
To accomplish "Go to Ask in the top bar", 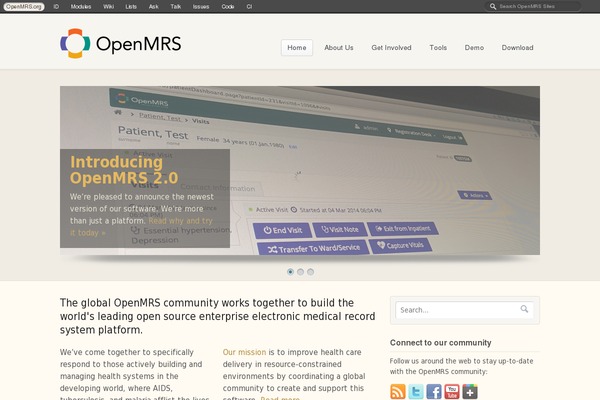I will click(153, 7).
